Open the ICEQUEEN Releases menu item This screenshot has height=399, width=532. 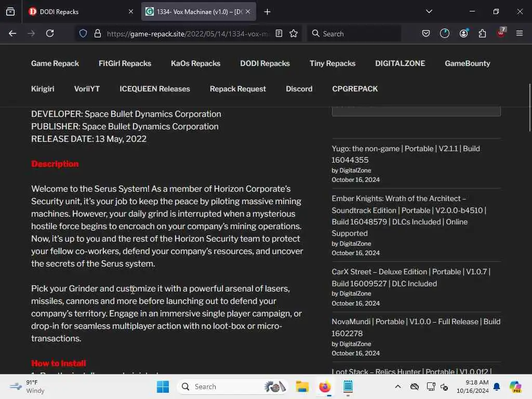[x=155, y=89]
